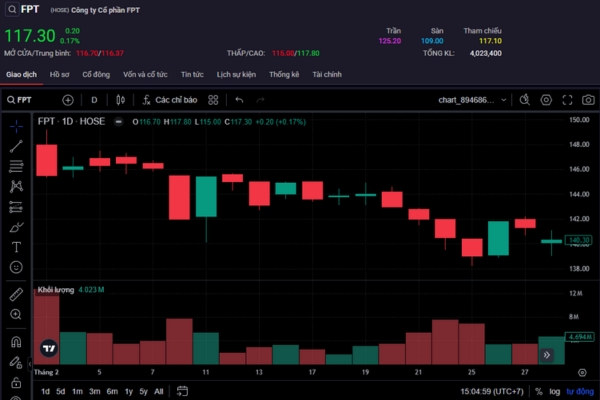600x400 pixels.
Task: Toggle log scale button
Action: [x=554, y=391]
